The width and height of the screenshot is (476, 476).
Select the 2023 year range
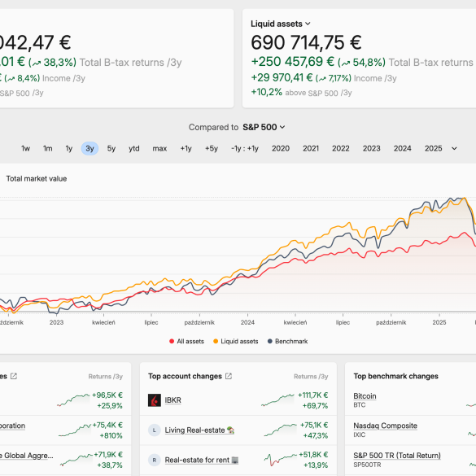pos(372,148)
